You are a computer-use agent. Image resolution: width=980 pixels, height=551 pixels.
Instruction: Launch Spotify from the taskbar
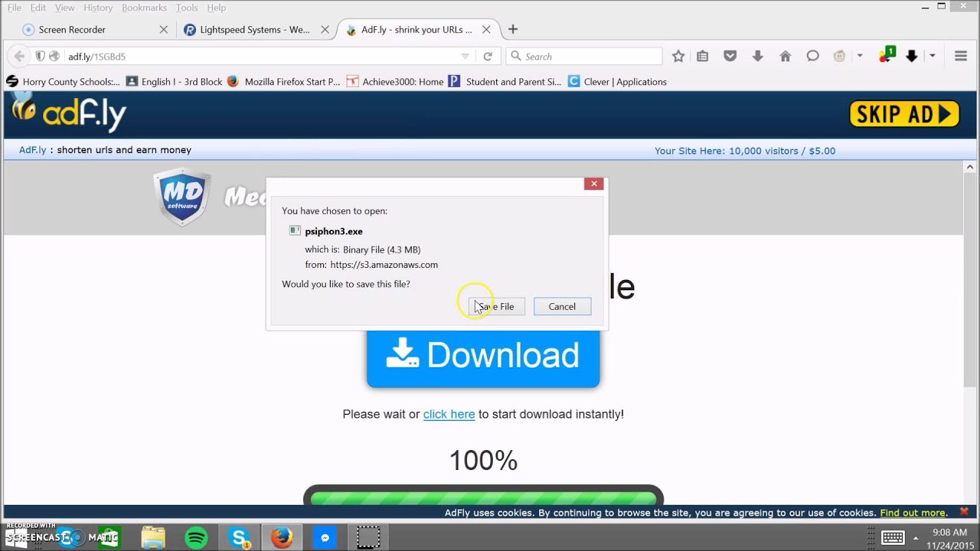pos(197,537)
